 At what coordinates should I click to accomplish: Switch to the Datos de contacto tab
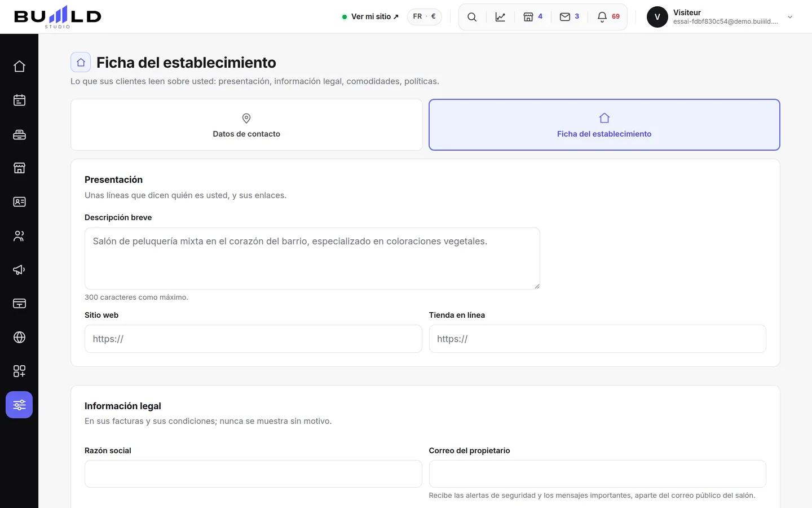[x=246, y=125]
